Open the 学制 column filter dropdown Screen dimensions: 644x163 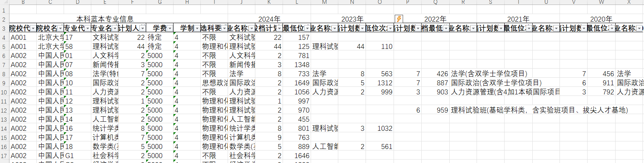tap(197, 28)
